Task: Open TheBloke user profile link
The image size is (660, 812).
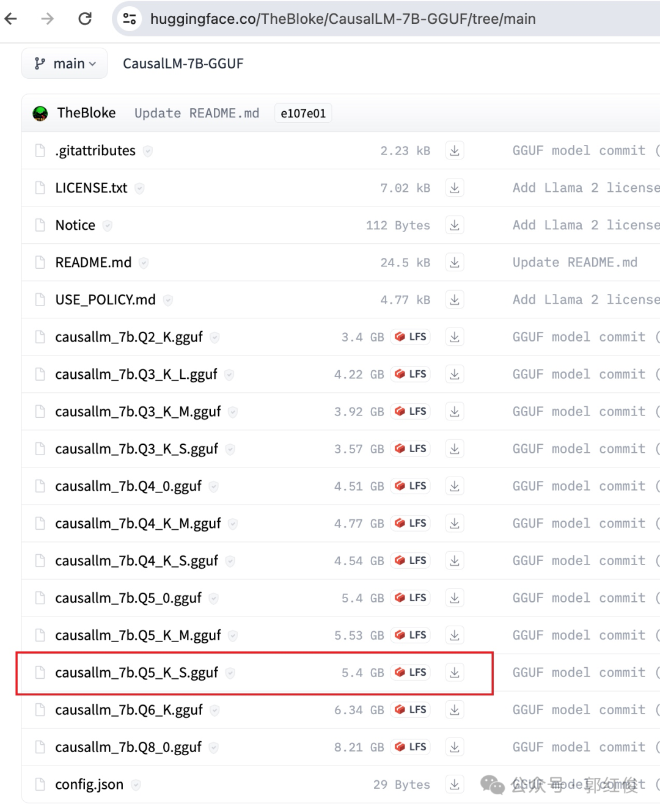Action: [86, 113]
